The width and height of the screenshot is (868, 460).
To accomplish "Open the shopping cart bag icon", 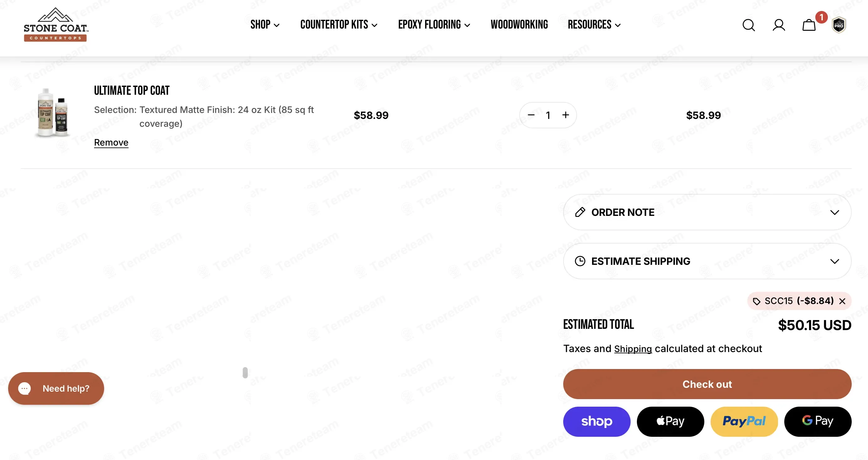I will pos(808,25).
